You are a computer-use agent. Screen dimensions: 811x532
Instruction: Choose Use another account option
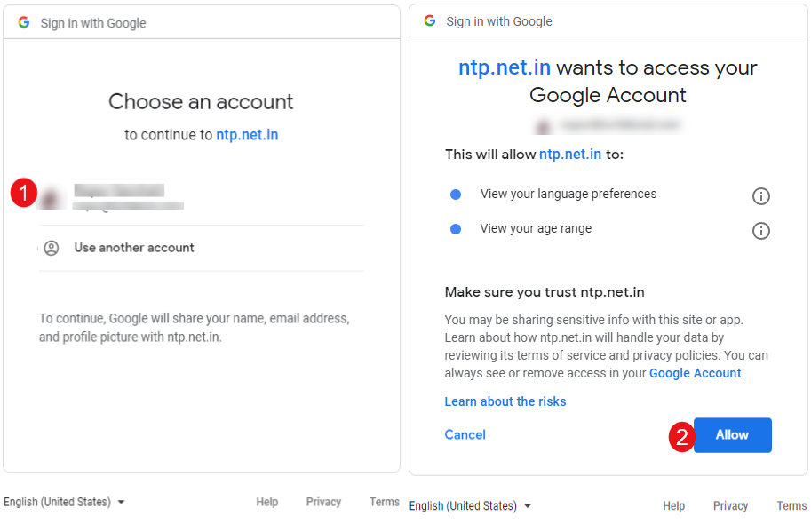[134, 248]
